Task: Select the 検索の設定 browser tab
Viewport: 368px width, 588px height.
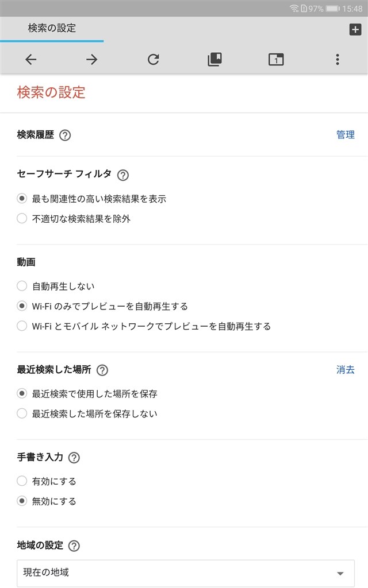Action: (52, 28)
